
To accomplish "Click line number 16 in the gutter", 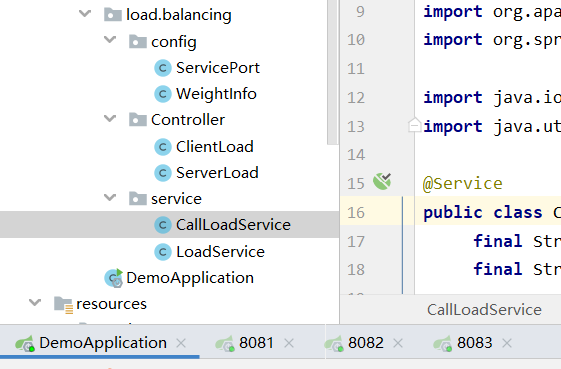I will click(x=356, y=213).
